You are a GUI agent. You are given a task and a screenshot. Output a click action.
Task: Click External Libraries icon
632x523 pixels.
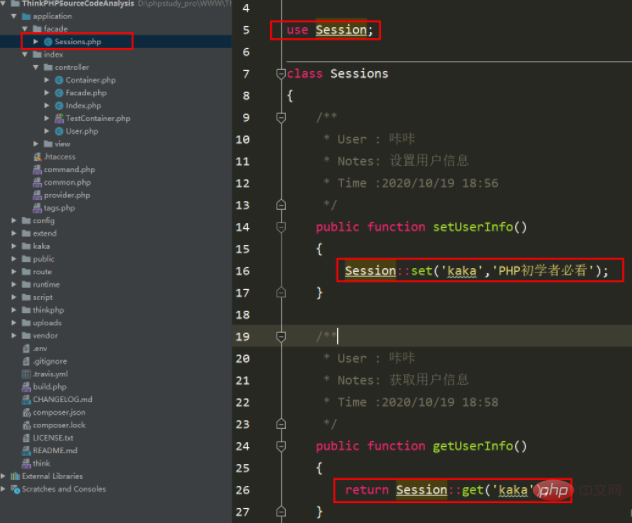16,476
